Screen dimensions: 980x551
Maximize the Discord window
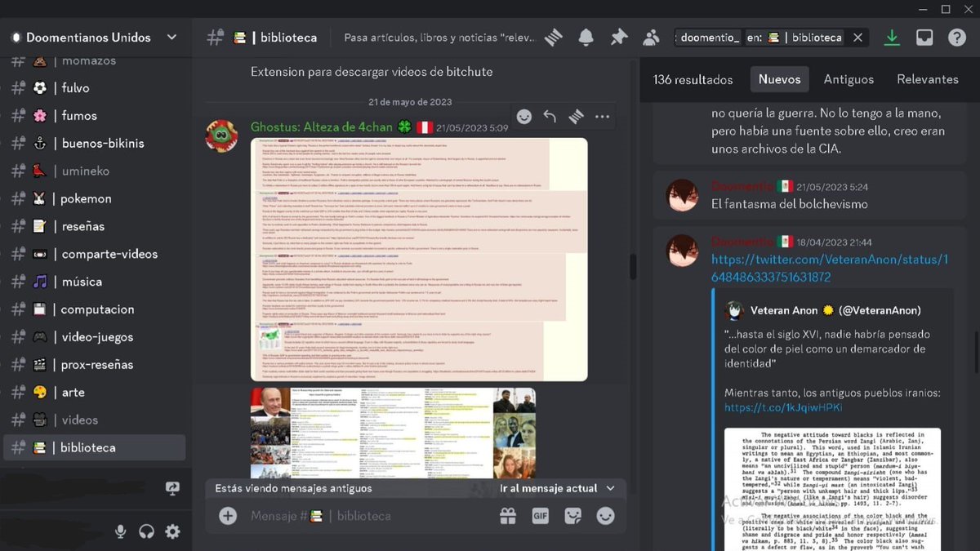coord(946,9)
